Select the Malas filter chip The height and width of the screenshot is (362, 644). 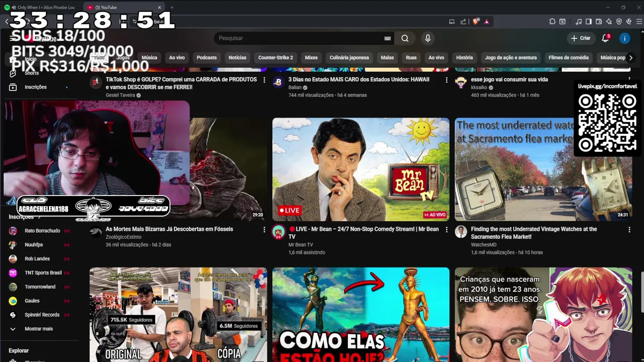click(387, 58)
